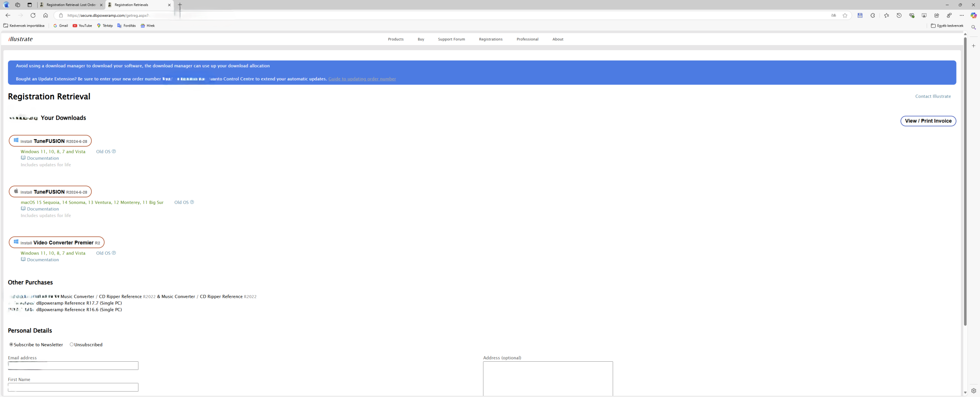The width and height of the screenshot is (980, 397).
Task: Click the share icon in the browser toolbar
Action: (x=936, y=15)
